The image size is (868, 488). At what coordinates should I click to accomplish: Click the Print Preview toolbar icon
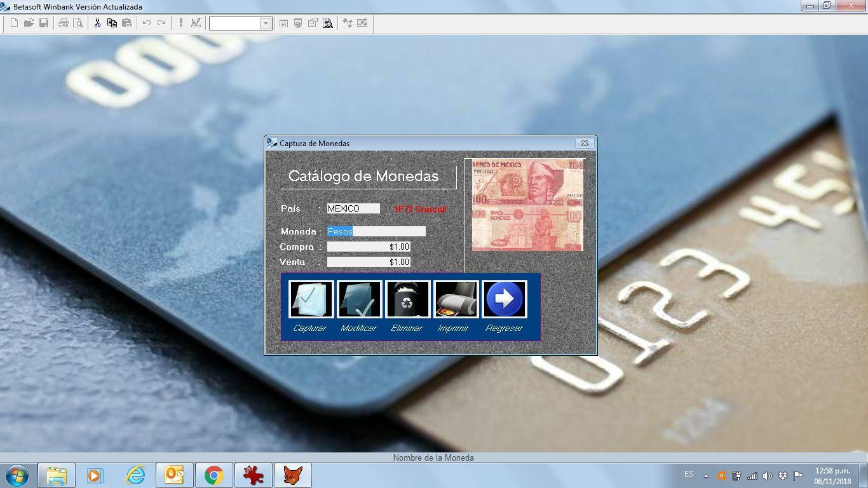click(78, 23)
